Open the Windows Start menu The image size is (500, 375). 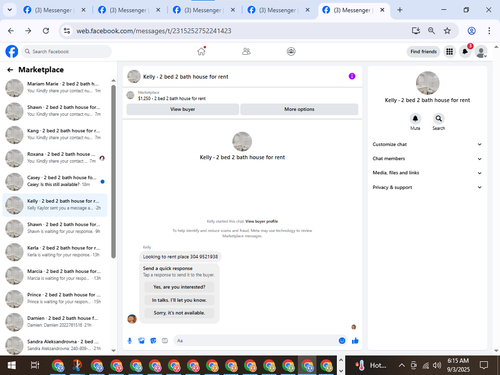pyautogui.click(x=12, y=365)
